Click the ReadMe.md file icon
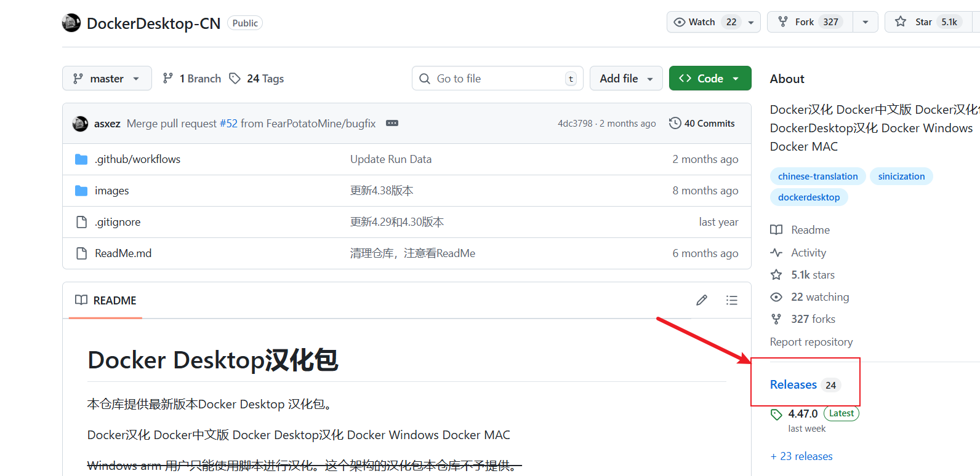The image size is (980, 476). coord(81,253)
